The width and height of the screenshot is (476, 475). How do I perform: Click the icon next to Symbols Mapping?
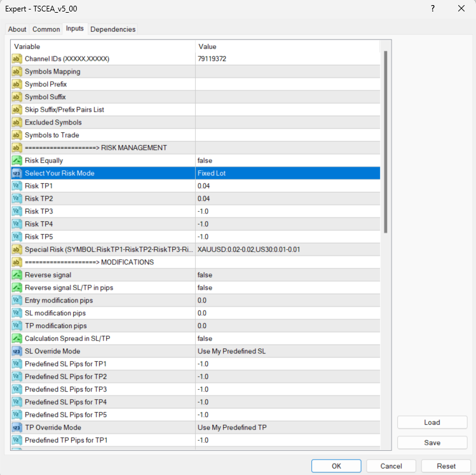point(17,71)
